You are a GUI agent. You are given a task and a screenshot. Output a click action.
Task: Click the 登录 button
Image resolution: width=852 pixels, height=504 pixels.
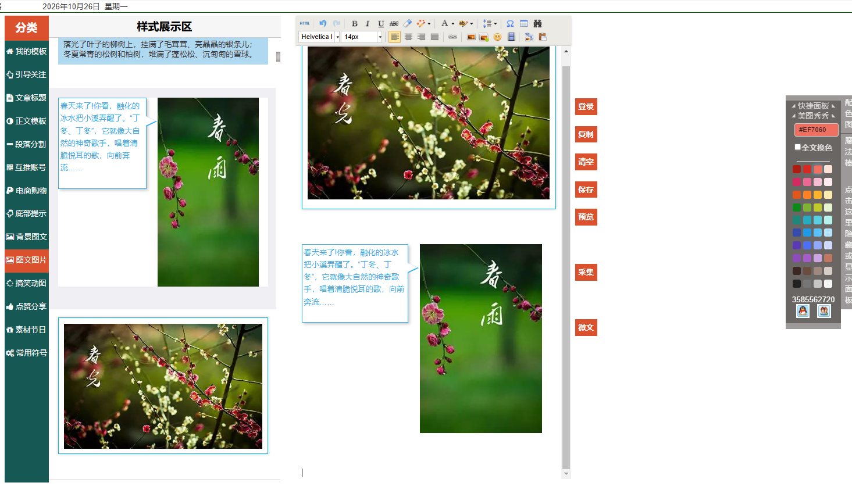click(586, 107)
